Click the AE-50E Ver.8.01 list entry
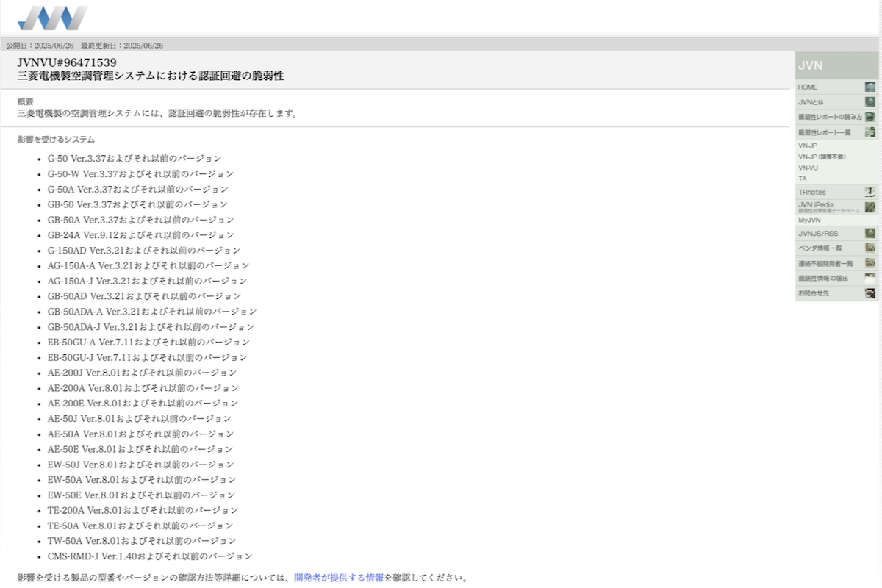Screen dimensions: 882x588 pyautogui.click(x=140, y=449)
